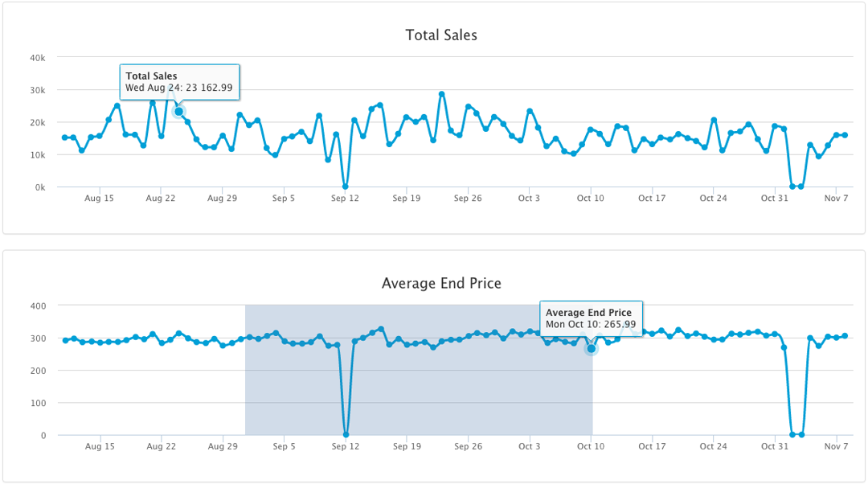868x484 pixels.
Task: Click the Oct 3 axis label under Total Sales
Action: pos(529,198)
